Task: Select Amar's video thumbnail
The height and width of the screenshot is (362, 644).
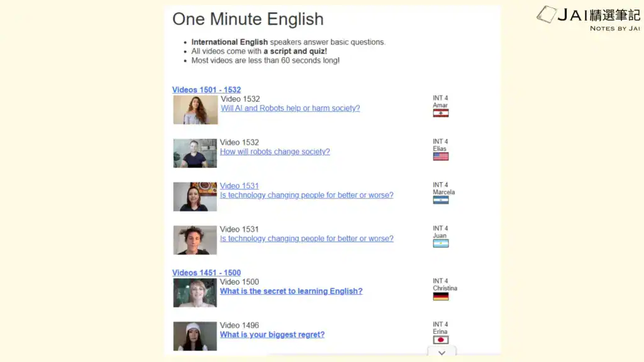Action: coord(195,110)
